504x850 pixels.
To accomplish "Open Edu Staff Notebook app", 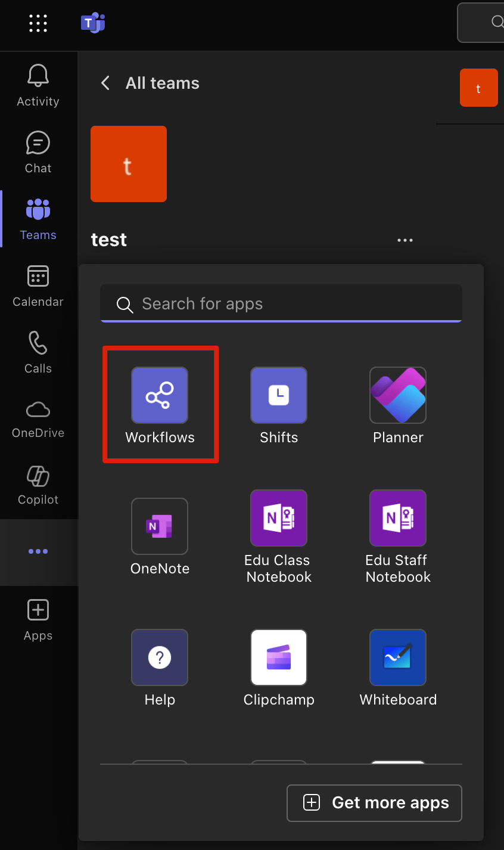I will tap(398, 536).
